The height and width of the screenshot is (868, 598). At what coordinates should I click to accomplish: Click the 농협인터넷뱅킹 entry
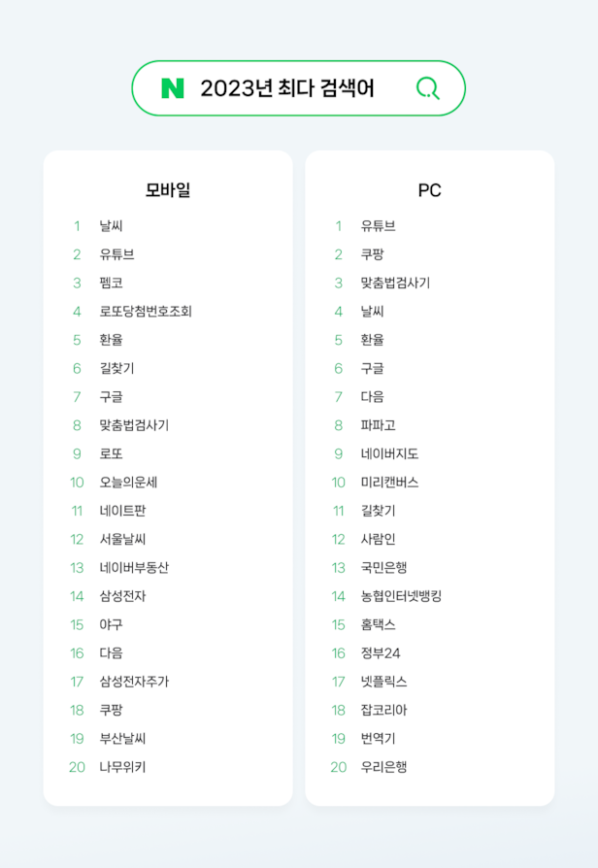click(x=401, y=596)
